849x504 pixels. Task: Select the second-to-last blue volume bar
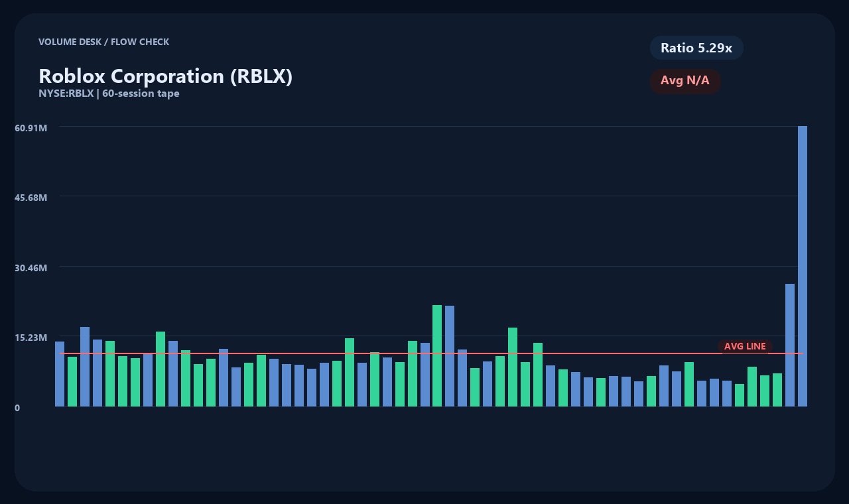coord(790,345)
